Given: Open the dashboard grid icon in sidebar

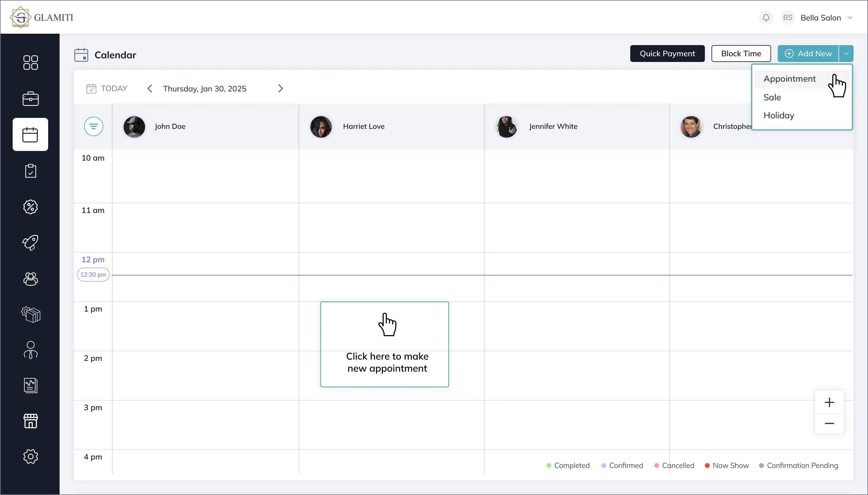Looking at the screenshot, I should [x=31, y=63].
